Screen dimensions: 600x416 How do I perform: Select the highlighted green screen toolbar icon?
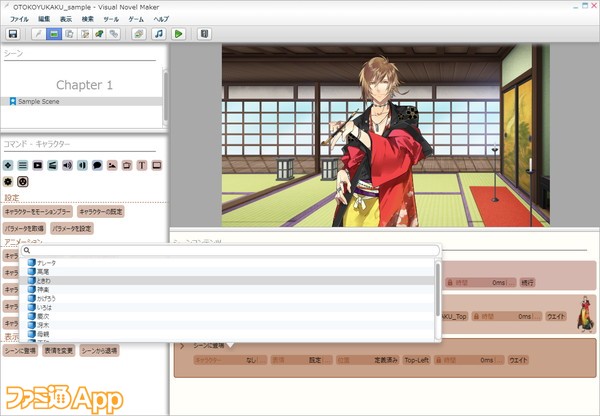coord(54,34)
